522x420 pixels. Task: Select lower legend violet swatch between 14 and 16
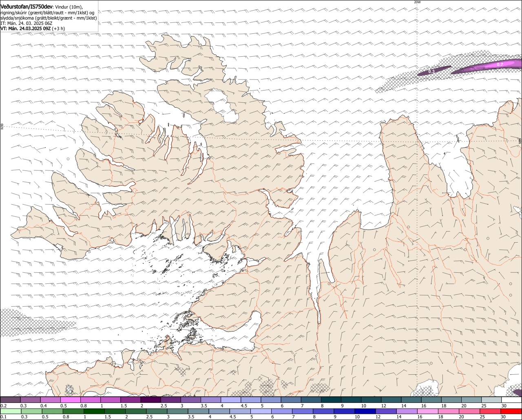coord(407,411)
